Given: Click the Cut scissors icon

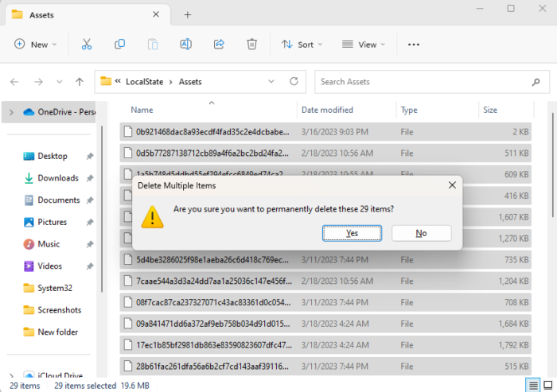Looking at the screenshot, I should (87, 45).
